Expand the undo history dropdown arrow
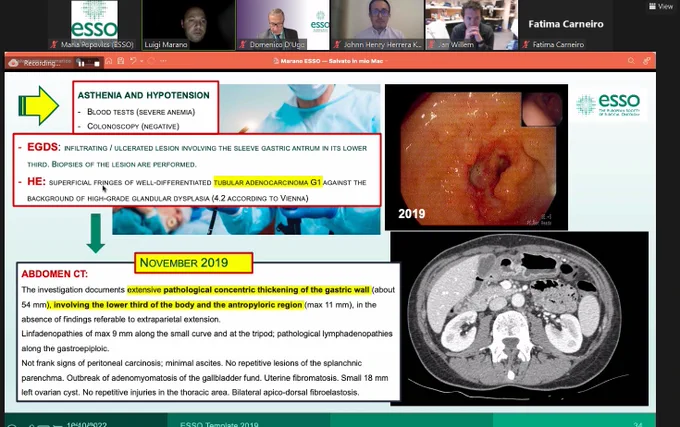This screenshot has width=680, height=427. (x=141, y=62)
